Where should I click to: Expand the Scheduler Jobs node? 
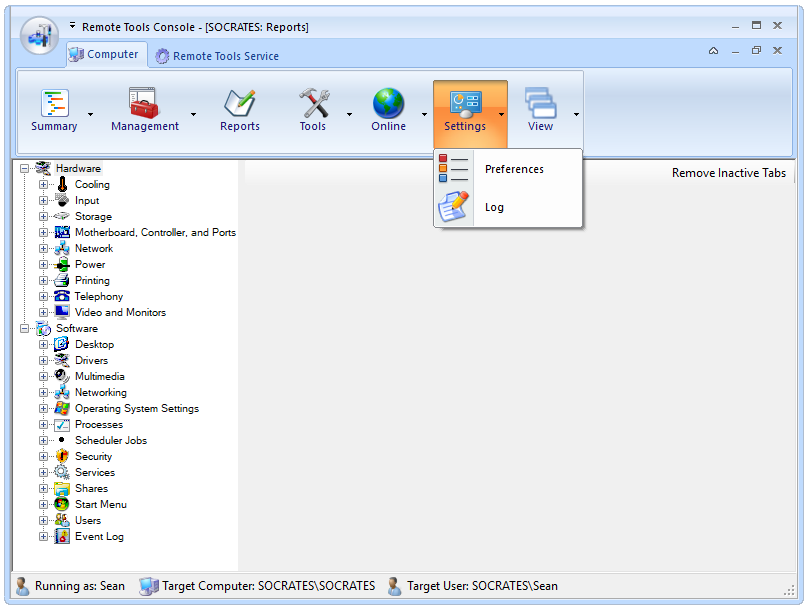click(43, 440)
